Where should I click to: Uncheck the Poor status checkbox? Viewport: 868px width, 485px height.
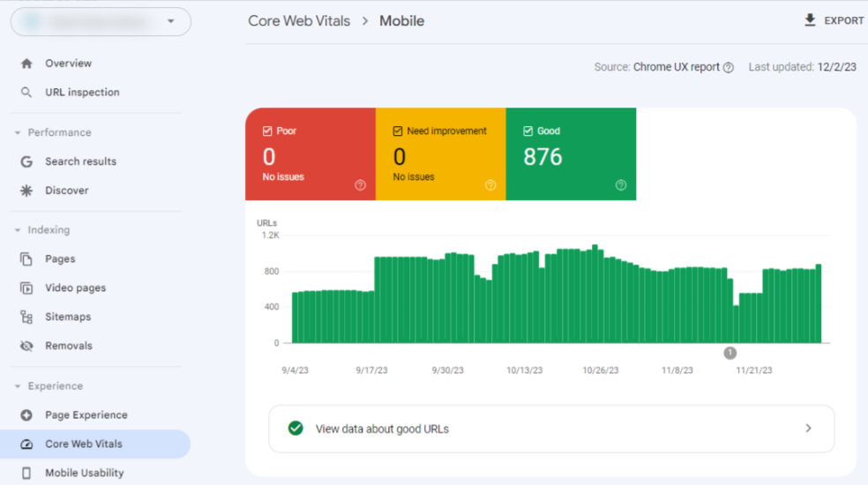[x=267, y=131]
